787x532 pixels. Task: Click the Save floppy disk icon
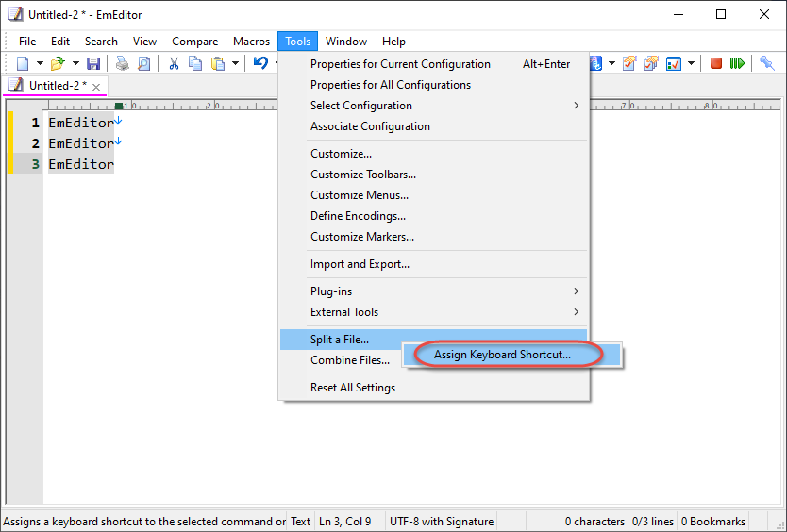(93, 64)
